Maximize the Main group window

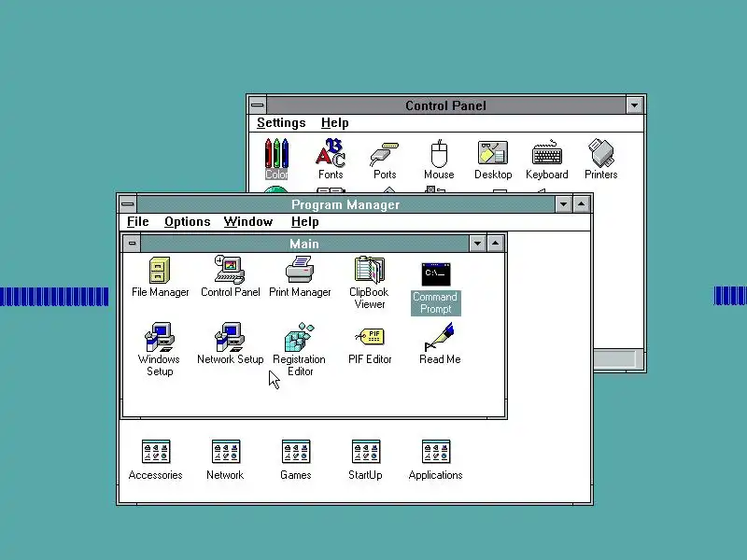[x=496, y=244]
